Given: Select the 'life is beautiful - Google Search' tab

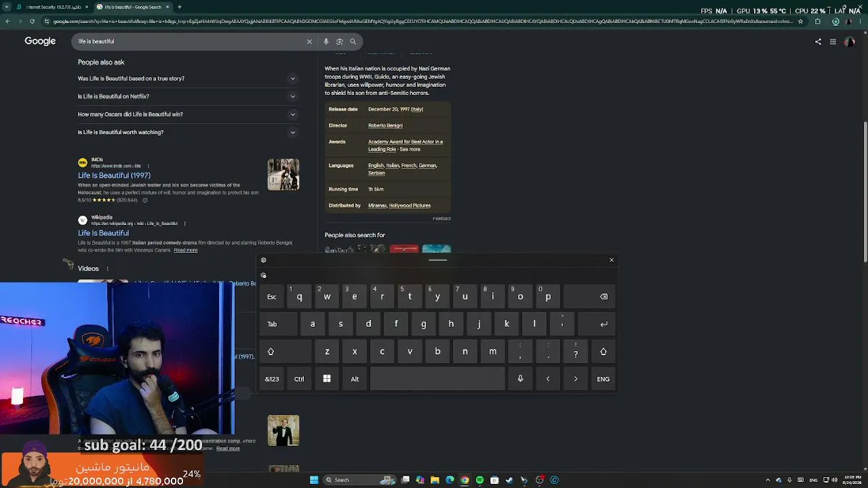Looking at the screenshot, I should coord(134,7).
